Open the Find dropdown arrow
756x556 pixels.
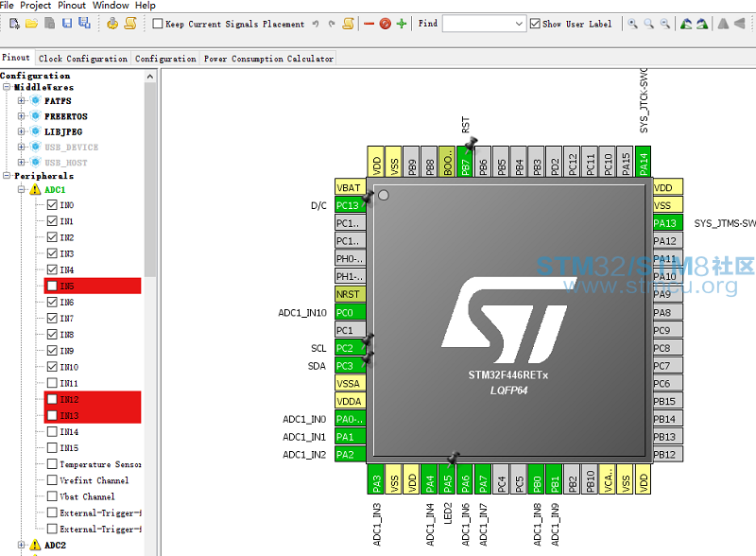coord(519,24)
